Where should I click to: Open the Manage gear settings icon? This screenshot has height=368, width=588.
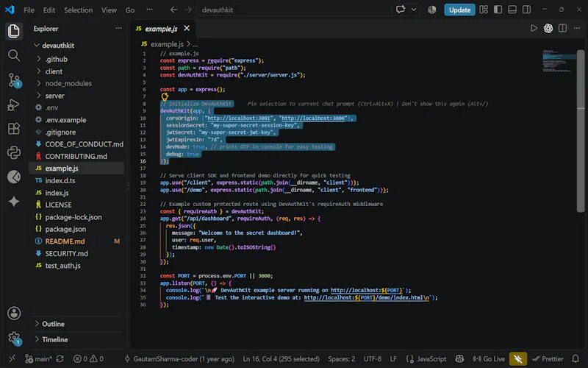(14, 338)
